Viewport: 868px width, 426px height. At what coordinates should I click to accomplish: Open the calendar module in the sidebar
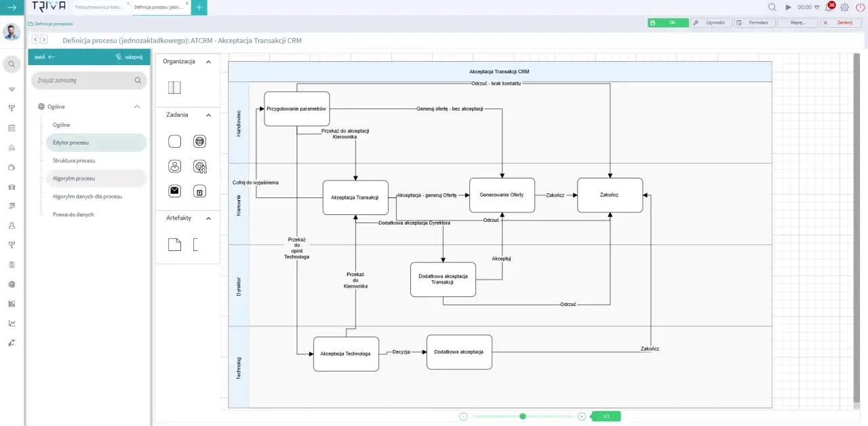pos(12,128)
